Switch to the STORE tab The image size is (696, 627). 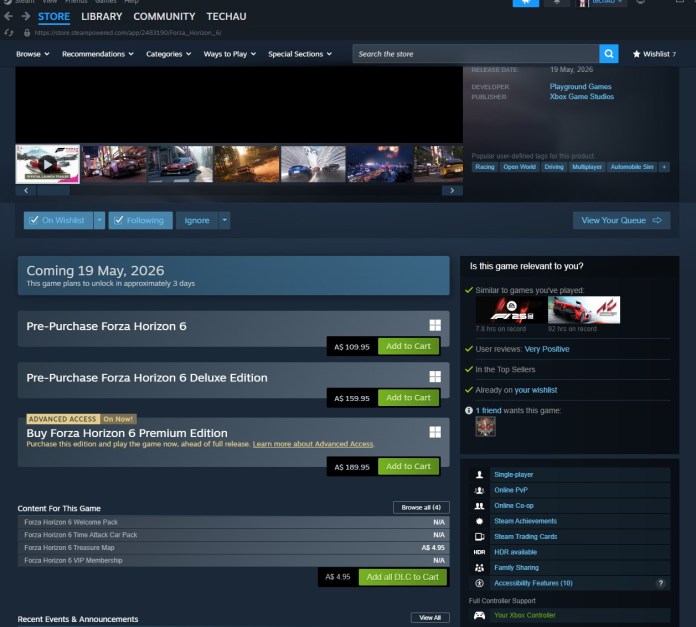(54, 16)
